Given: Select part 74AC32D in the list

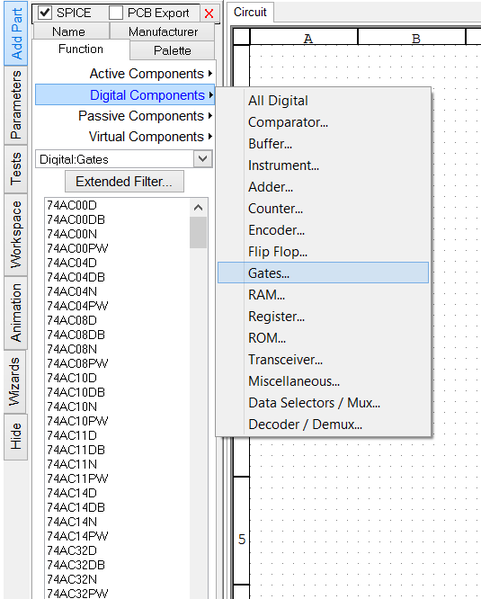Looking at the screenshot, I should 72,550.
